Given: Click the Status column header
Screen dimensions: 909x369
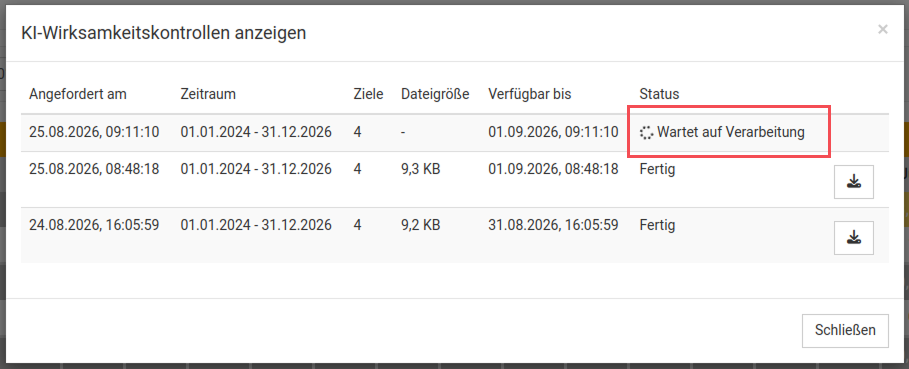Looking at the screenshot, I should (659, 94).
